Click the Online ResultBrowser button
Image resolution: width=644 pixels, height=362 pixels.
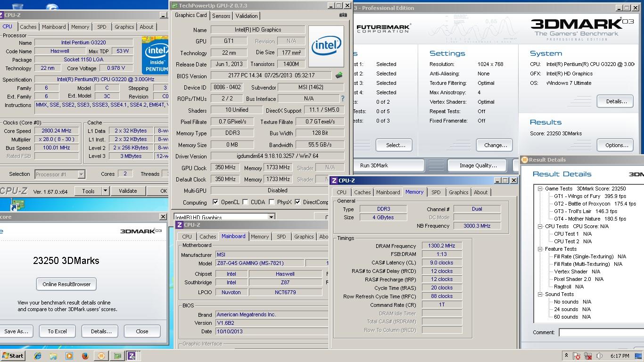coord(66,284)
